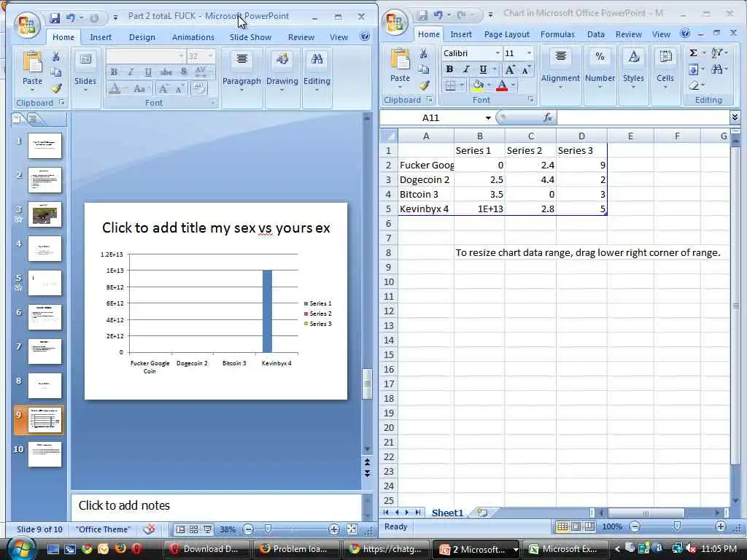Open the Formulas tab in Excel
The width and height of the screenshot is (747, 560).
pos(557,34)
